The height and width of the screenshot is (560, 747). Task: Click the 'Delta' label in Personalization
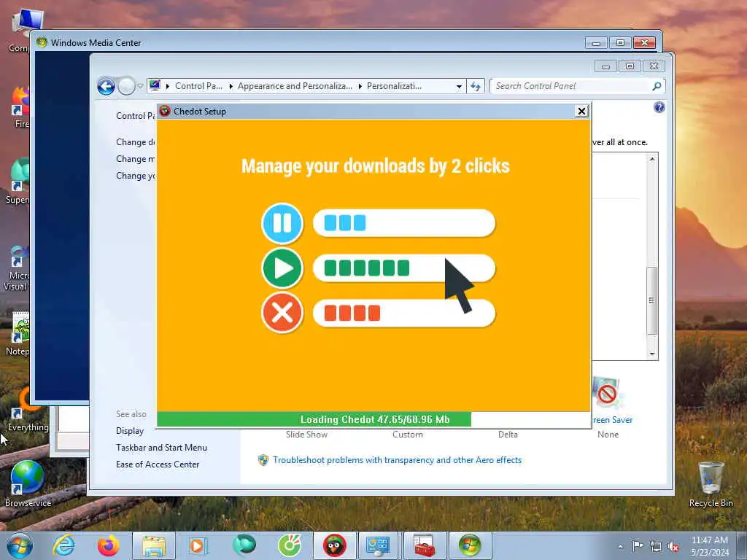(508, 435)
